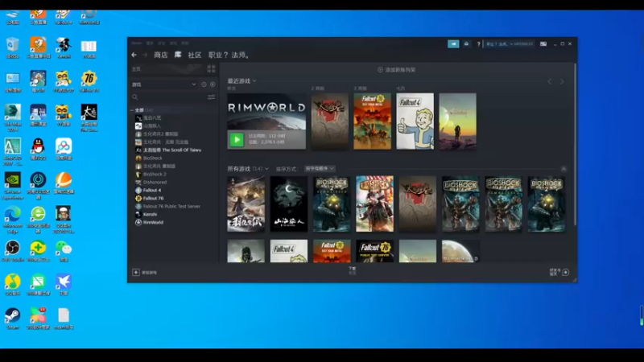The width and height of the screenshot is (644, 362).
Task: Expand the 最近游戏 shelf dropdown
Action: pos(254,81)
